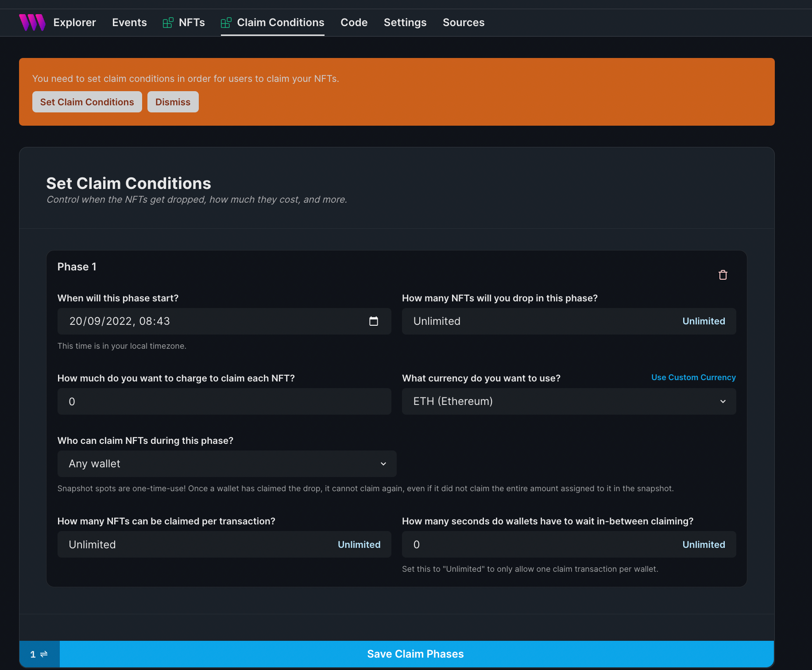Click the Use Custom Currency link

pos(693,377)
